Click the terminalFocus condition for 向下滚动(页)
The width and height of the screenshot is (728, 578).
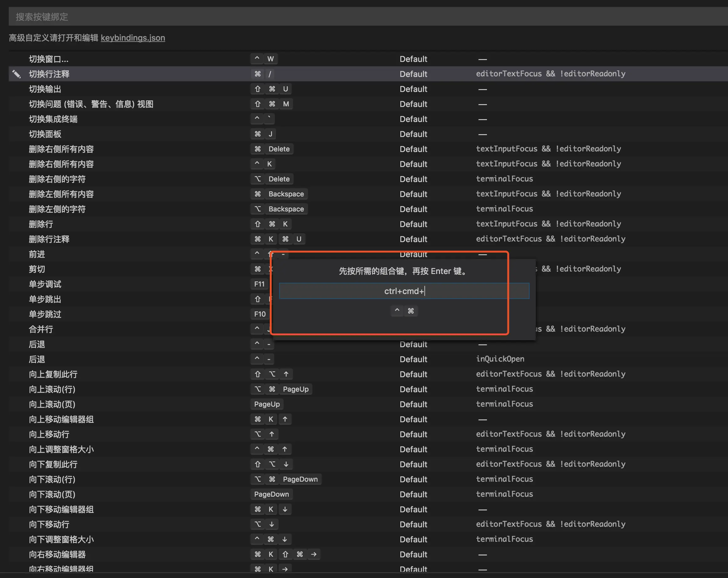tap(505, 494)
